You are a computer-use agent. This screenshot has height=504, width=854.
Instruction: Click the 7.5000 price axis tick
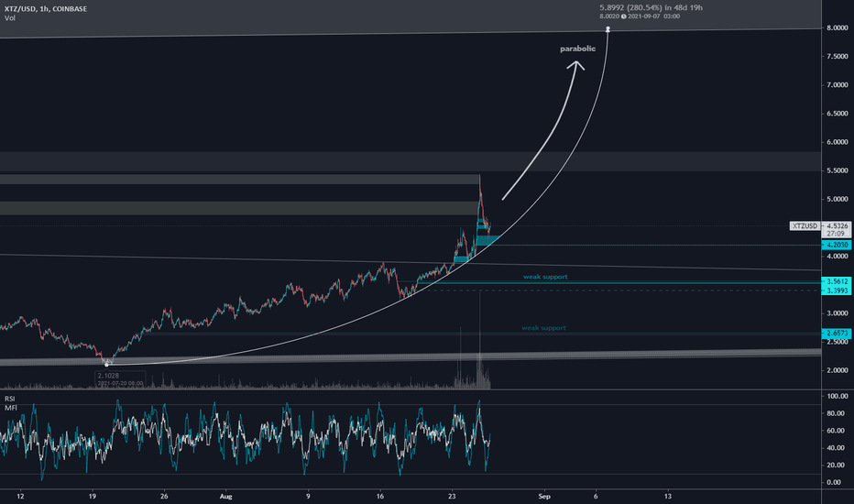pos(838,57)
